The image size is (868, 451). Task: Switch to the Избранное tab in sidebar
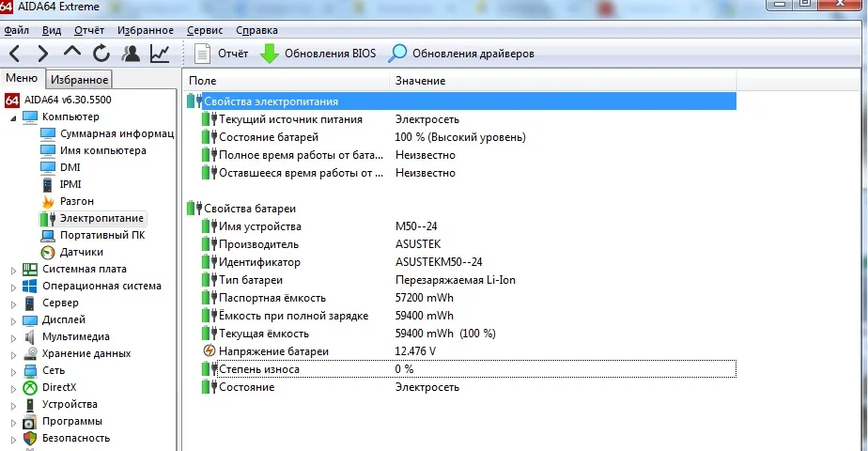[x=79, y=80]
